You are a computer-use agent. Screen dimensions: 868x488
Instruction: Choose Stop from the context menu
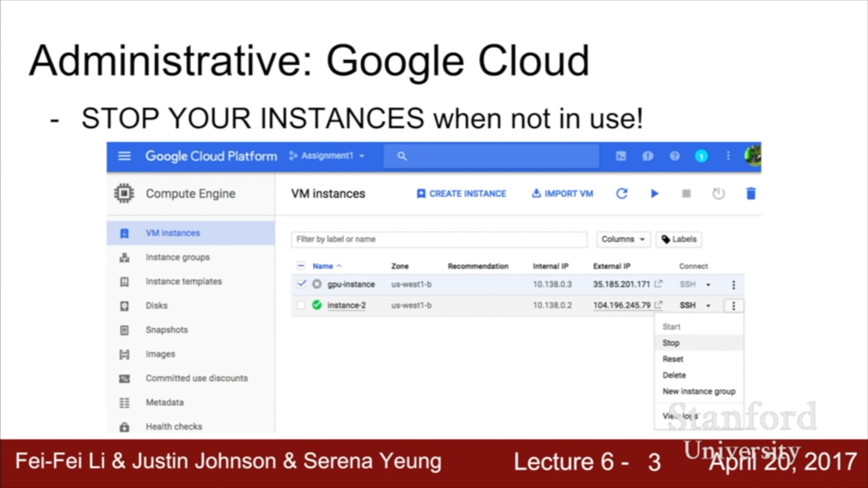(671, 343)
